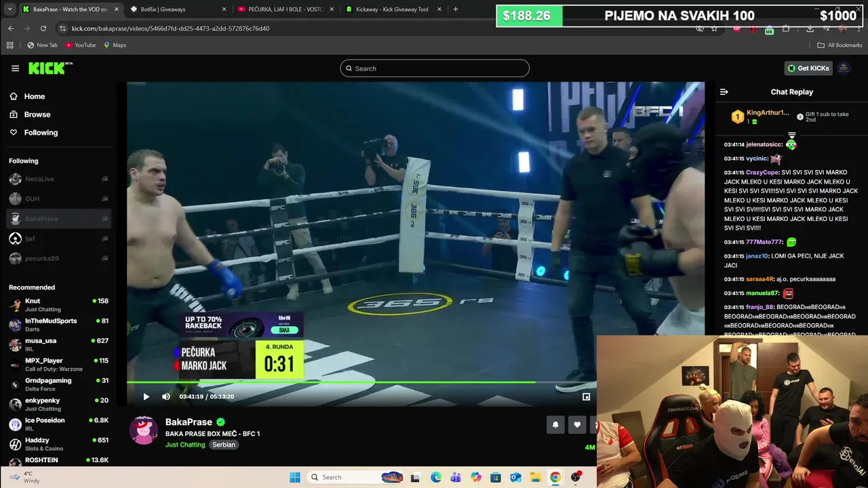Open recommended channel Ice Poseidon

[58, 424]
